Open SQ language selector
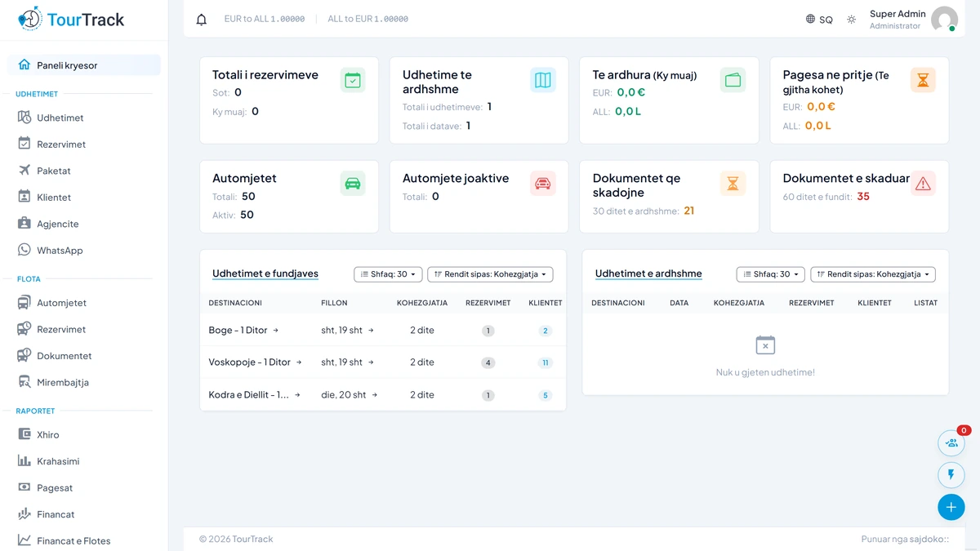 (x=819, y=19)
